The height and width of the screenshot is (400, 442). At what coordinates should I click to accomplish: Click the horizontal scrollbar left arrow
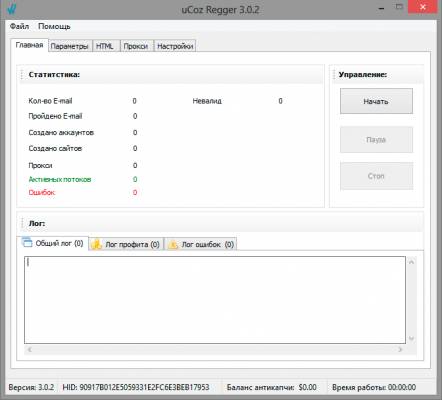tap(29, 349)
